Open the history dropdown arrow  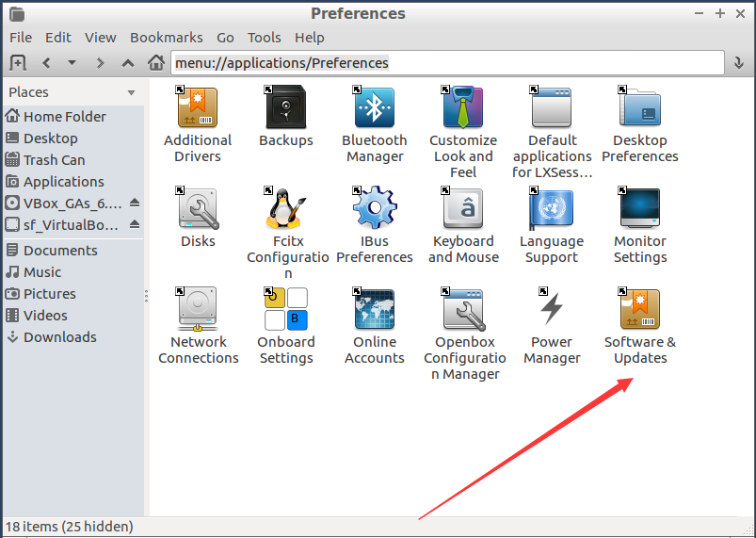pyautogui.click(x=72, y=62)
